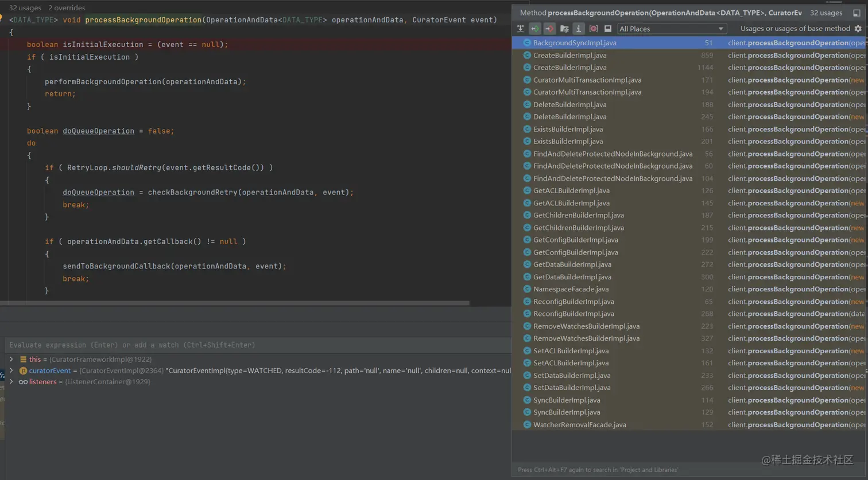Image resolution: width=868 pixels, height=480 pixels.
Task: Expand the listeners variable node
Action: click(11, 382)
